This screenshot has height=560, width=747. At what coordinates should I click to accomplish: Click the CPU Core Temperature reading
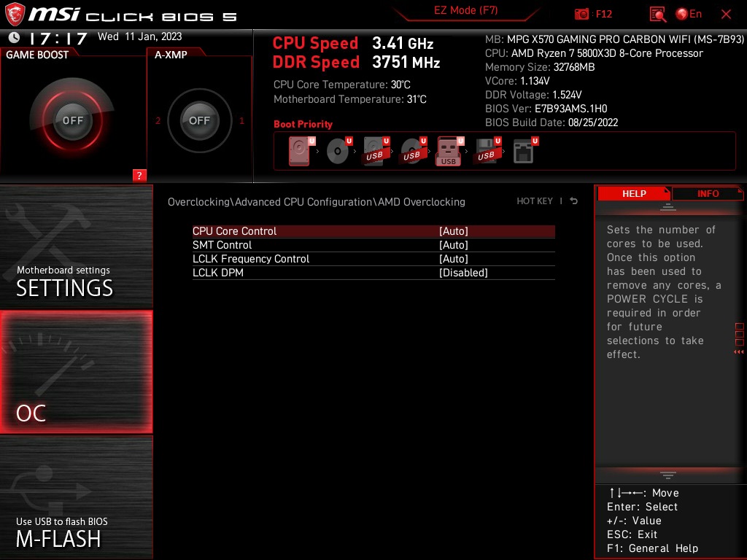click(341, 85)
